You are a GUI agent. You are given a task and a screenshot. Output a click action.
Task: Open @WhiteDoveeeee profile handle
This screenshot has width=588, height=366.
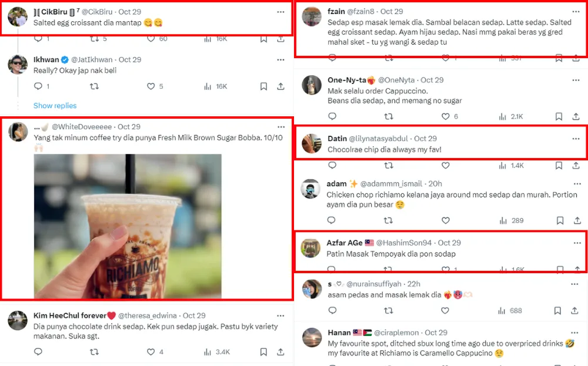(83, 127)
